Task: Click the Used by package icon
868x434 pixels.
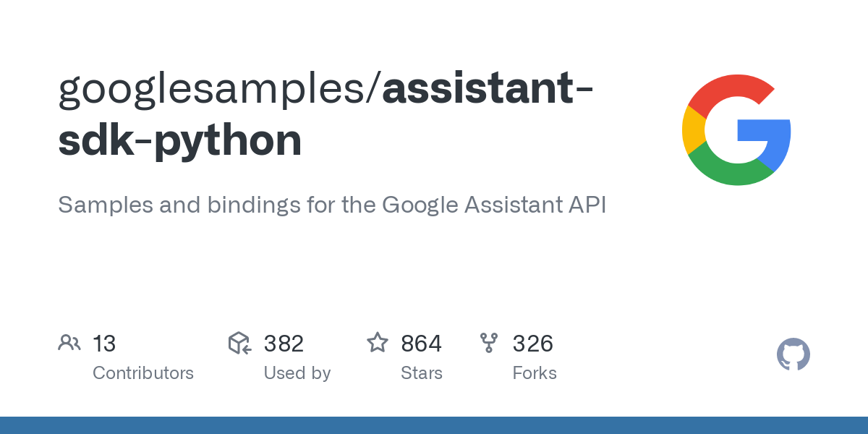Action: point(239,343)
